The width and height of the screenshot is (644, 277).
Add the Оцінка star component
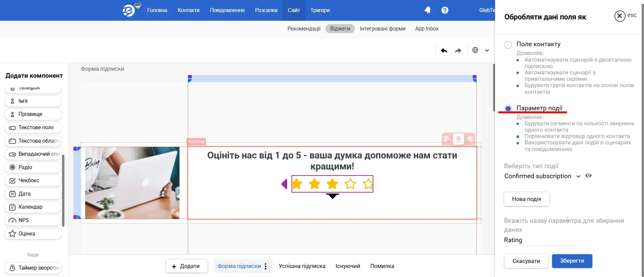click(33, 233)
